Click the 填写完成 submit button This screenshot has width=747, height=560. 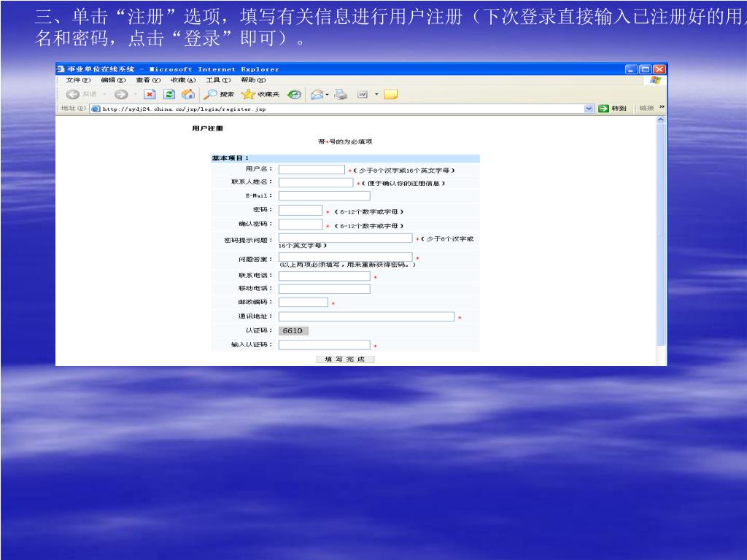tap(345, 359)
